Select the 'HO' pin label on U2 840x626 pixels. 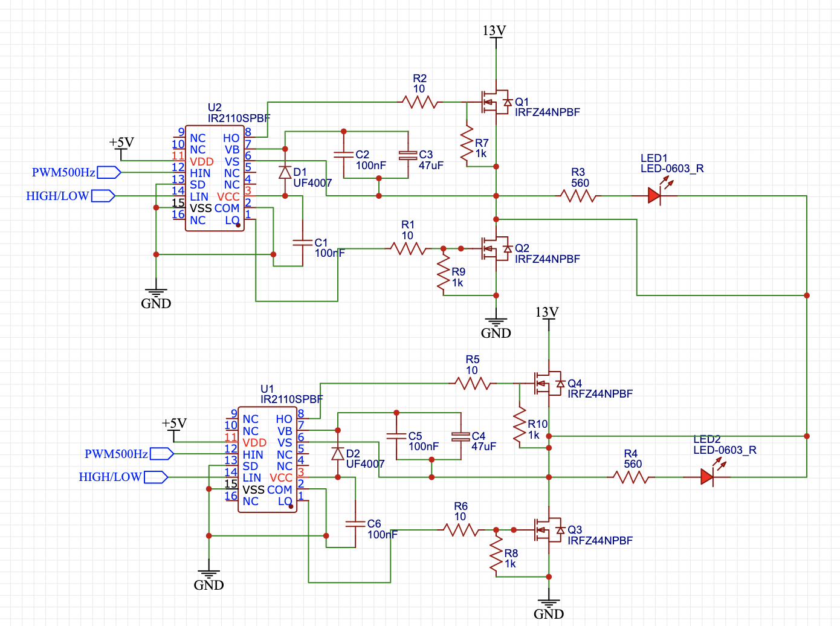click(x=231, y=138)
